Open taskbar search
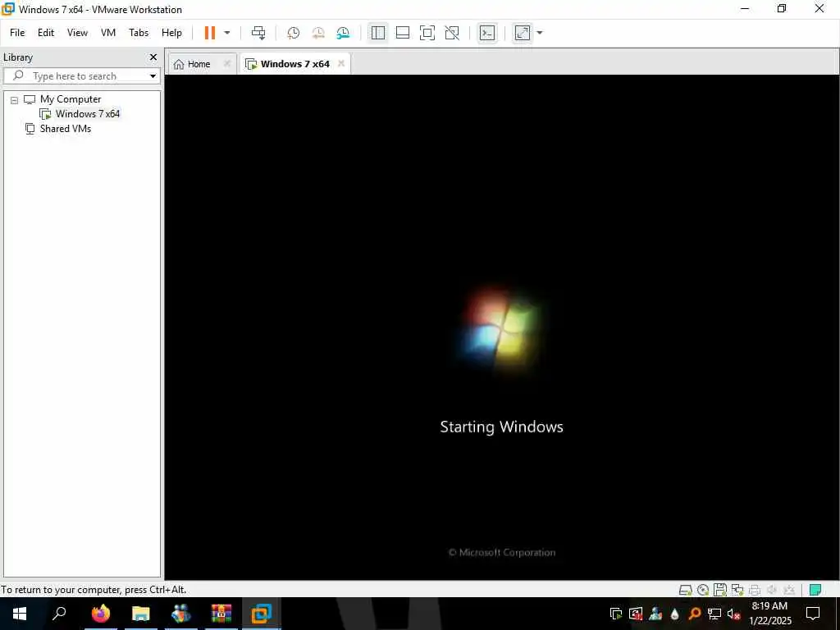The height and width of the screenshot is (630, 840). 59,614
